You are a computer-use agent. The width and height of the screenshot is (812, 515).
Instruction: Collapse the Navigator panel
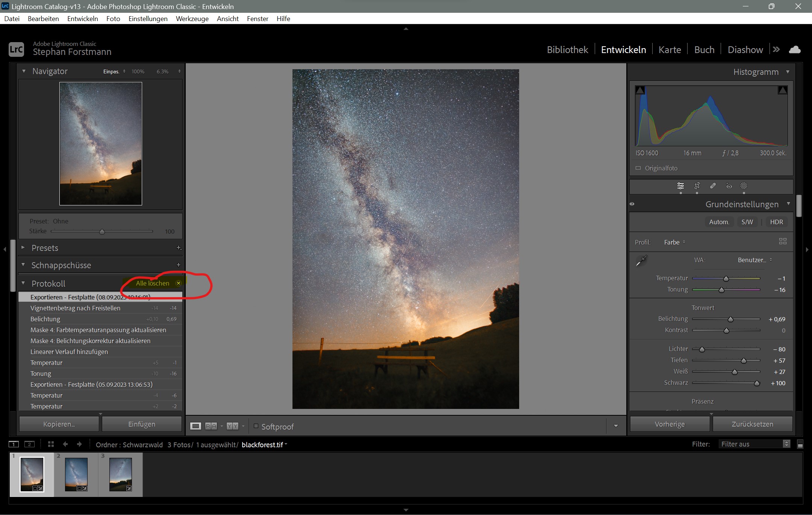pyautogui.click(x=24, y=71)
